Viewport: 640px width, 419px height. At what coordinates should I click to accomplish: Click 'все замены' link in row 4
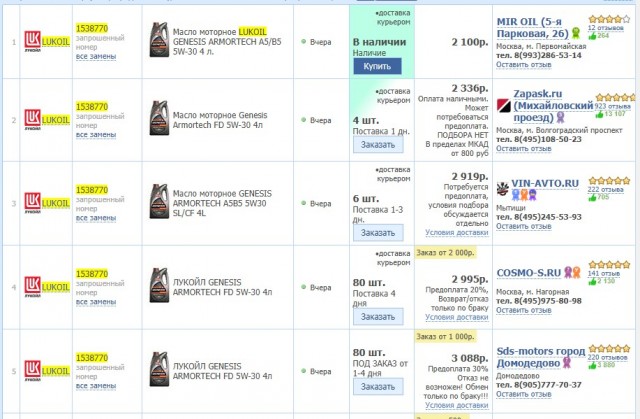pos(96,302)
